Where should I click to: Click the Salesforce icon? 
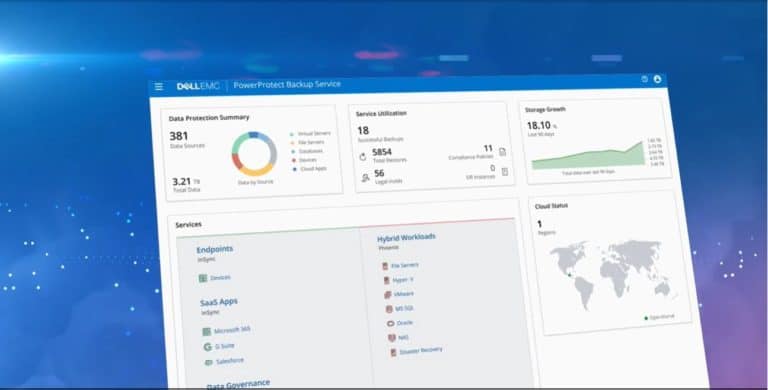209,363
